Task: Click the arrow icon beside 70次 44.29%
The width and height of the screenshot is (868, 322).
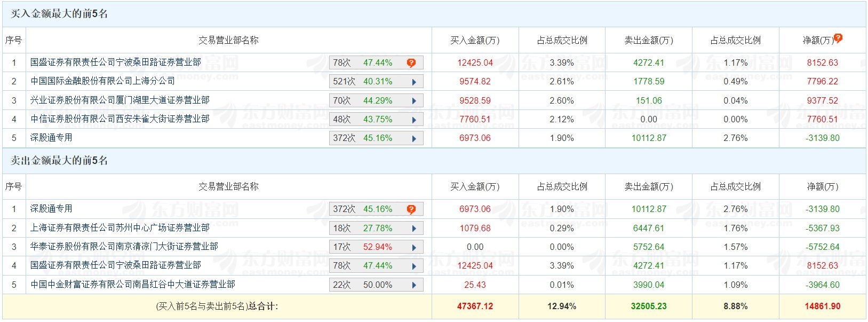Action: [x=414, y=101]
